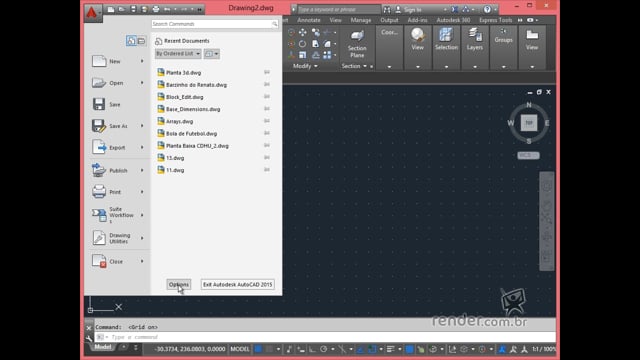
Task: Open the By Ordered List dropdown
Action: (x=178, y=53)
